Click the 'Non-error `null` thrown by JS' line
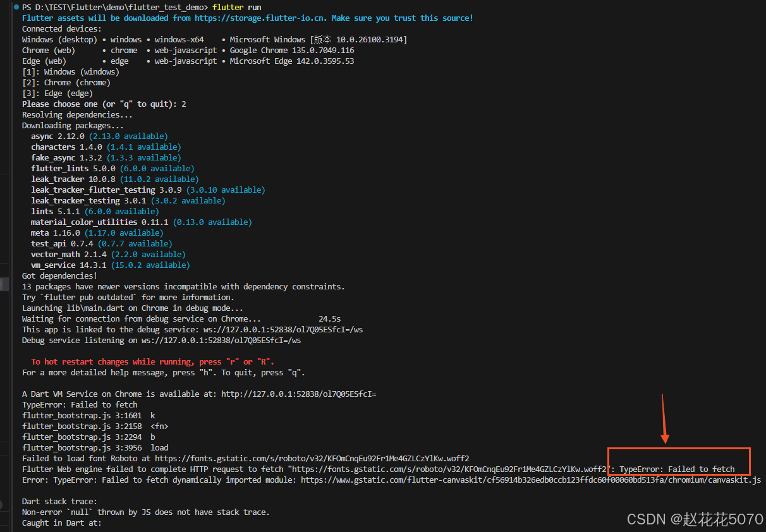 [145, 512]
